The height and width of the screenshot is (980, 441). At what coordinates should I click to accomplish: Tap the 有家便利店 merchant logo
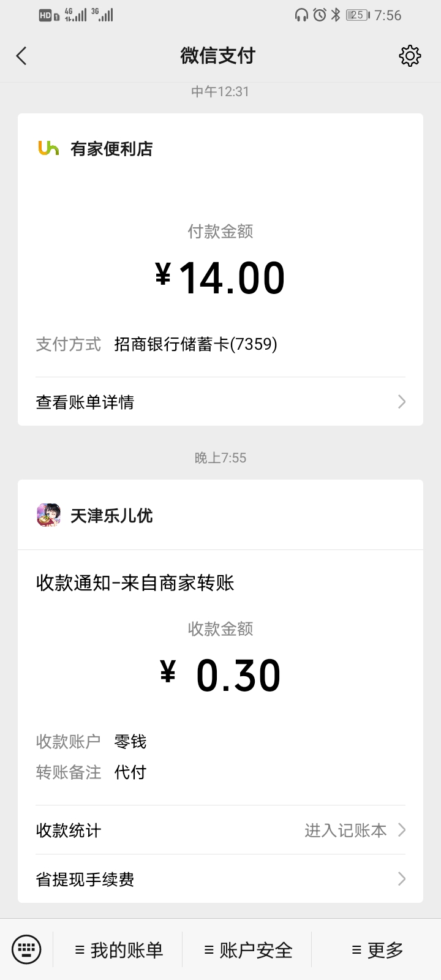click(x=48, y=148)
